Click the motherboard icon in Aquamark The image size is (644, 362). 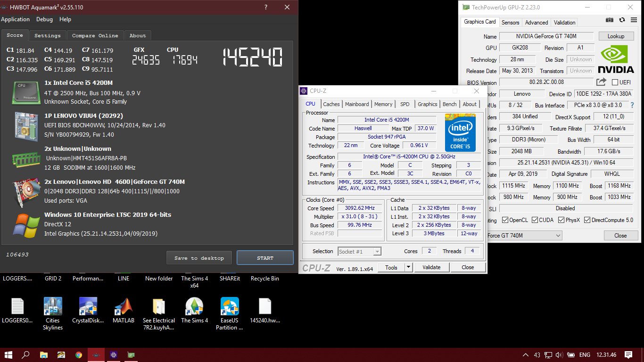[25, 126]
